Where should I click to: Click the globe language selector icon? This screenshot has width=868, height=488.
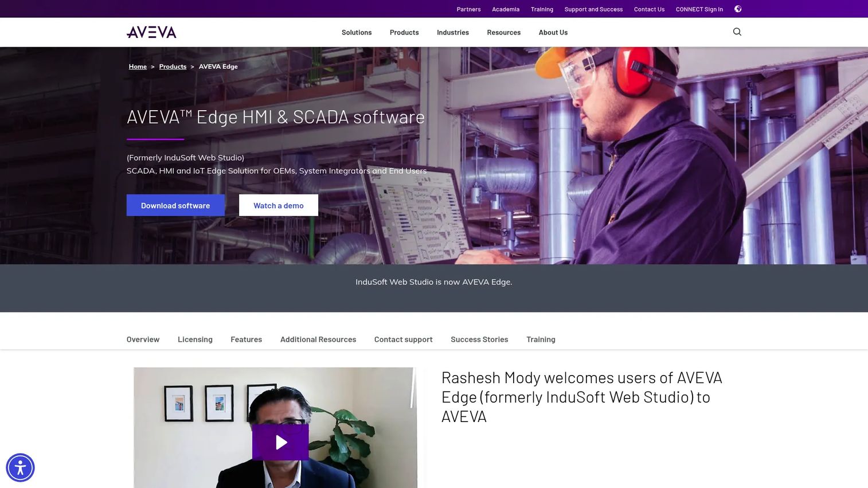(x=738, y=9)
